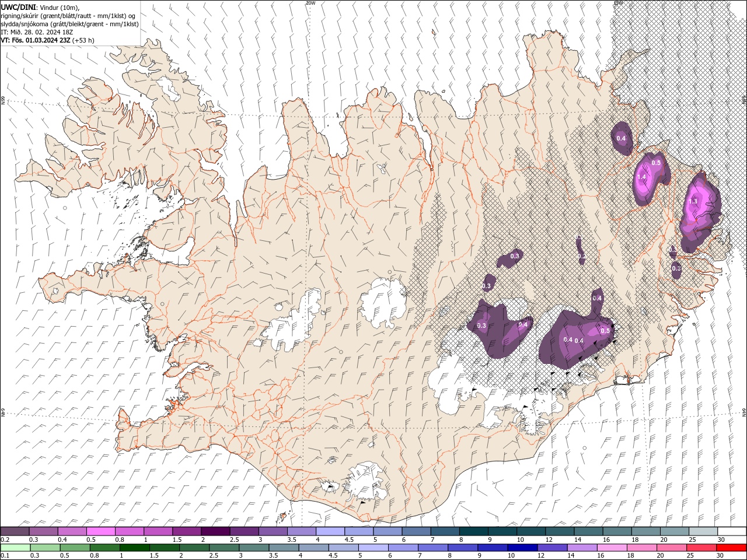Screen dimensions: 747x560
Task: Click the white legend swatch after 30
Action: [x=731, y=531]
